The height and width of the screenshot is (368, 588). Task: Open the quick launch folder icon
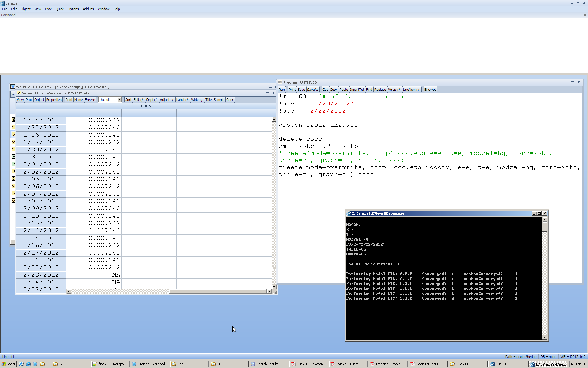coord(43,364)
